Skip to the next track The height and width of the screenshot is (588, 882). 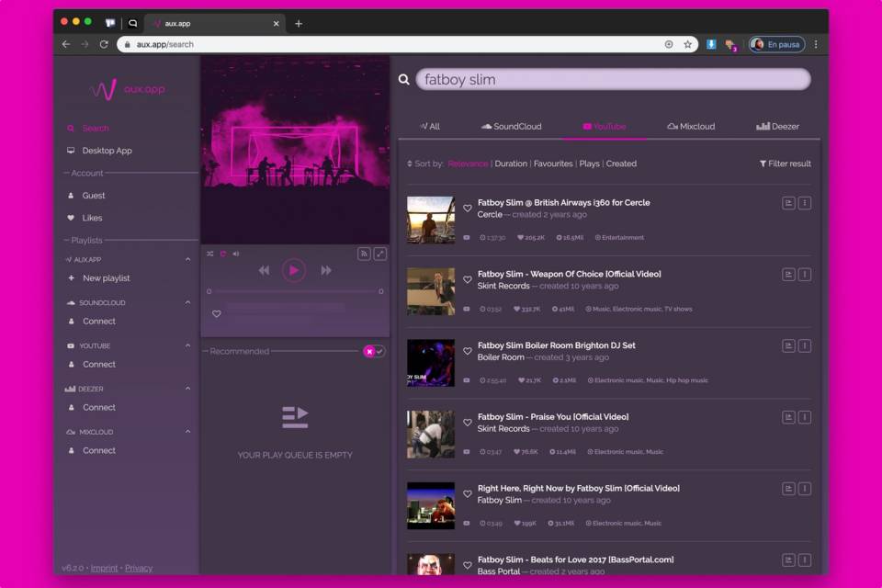[x=325, y=271]
